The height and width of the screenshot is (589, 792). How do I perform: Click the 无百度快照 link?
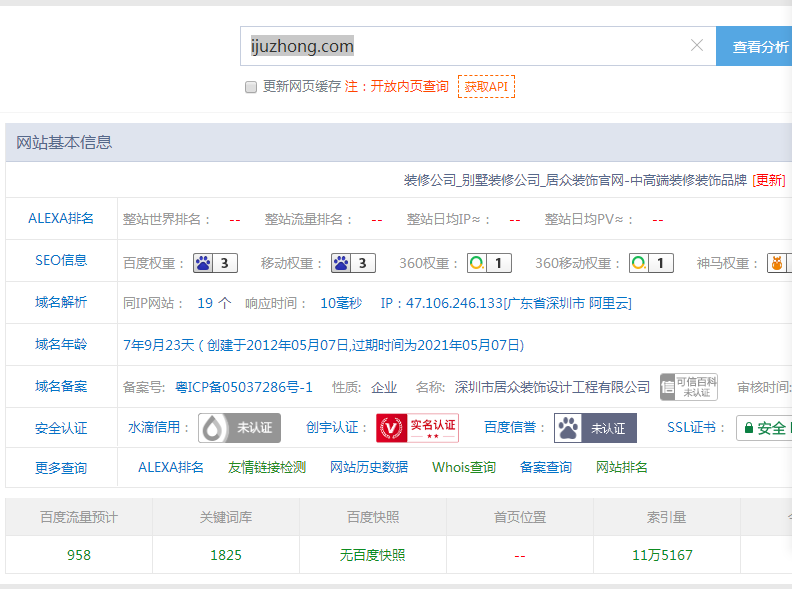click(x=372, y=555)
